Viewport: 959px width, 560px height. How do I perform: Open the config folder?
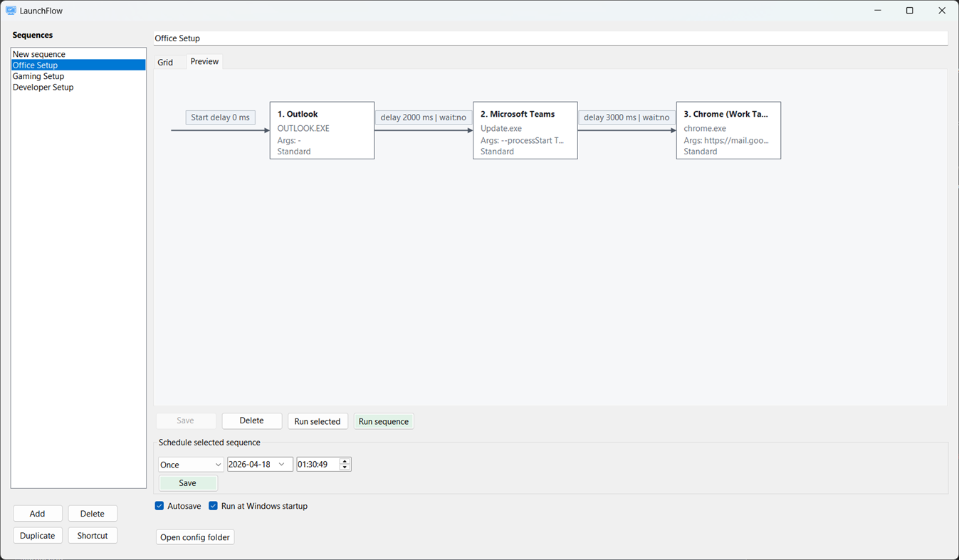click(x=195, y=537)
